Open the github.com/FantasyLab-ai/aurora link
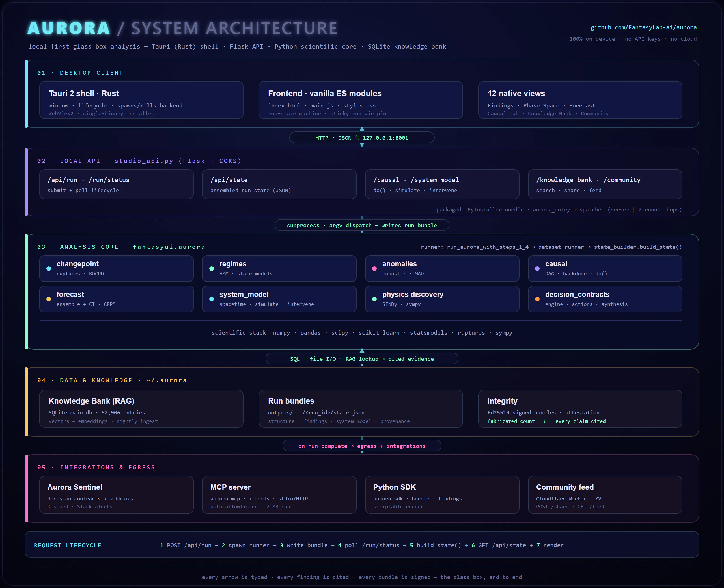 [644, 27]
